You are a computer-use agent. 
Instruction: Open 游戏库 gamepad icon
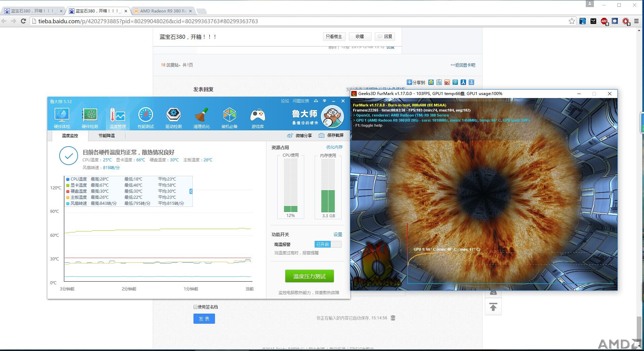(258, 118)
